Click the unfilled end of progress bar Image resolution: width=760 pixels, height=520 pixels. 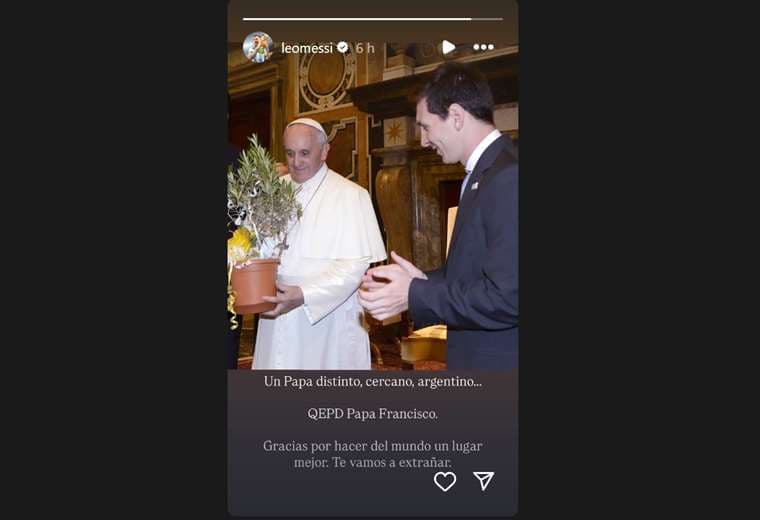[x=488, y=19]
